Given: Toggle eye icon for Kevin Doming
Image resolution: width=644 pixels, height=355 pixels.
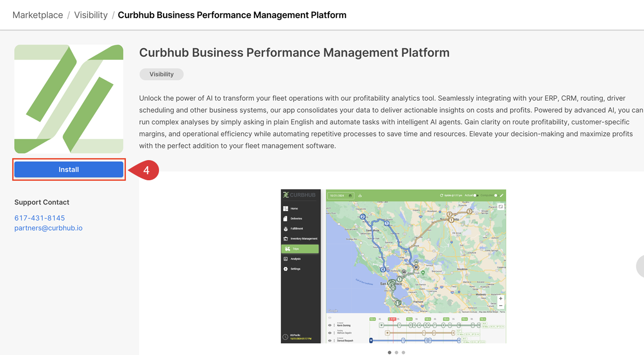Looking at the screenshot, I should pyautogui.click(x=330, y=325).
